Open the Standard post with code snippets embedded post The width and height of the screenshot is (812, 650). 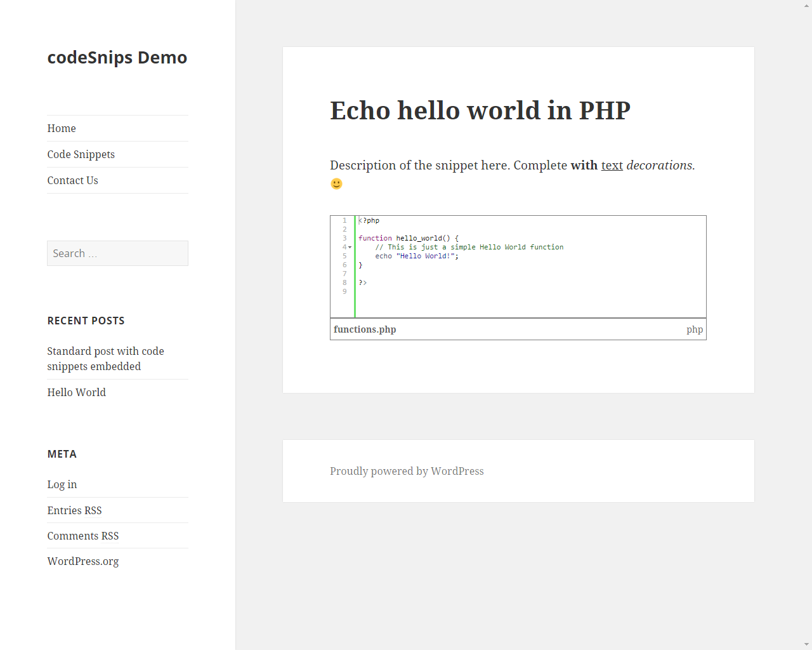pos(105,359)
